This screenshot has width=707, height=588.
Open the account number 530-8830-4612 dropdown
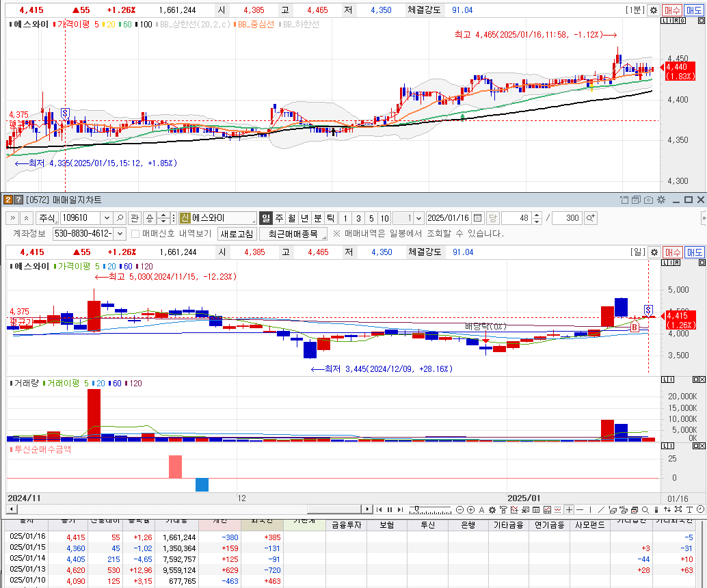(x=120, y=234)
